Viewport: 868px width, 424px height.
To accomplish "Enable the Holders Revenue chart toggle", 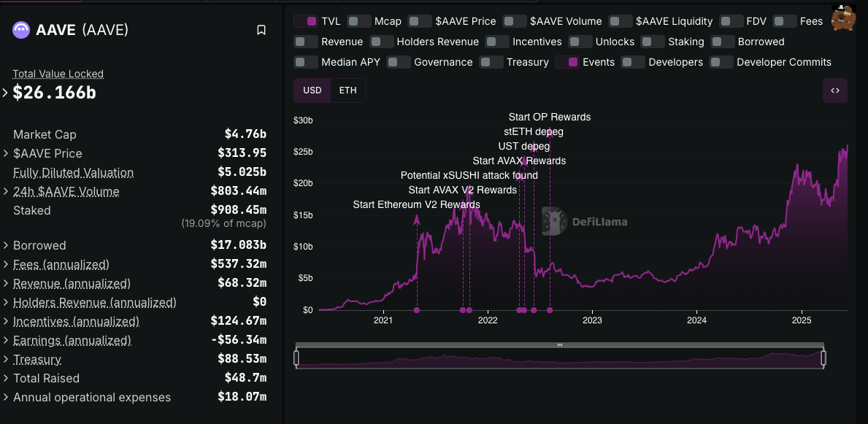I will [381, 42].
